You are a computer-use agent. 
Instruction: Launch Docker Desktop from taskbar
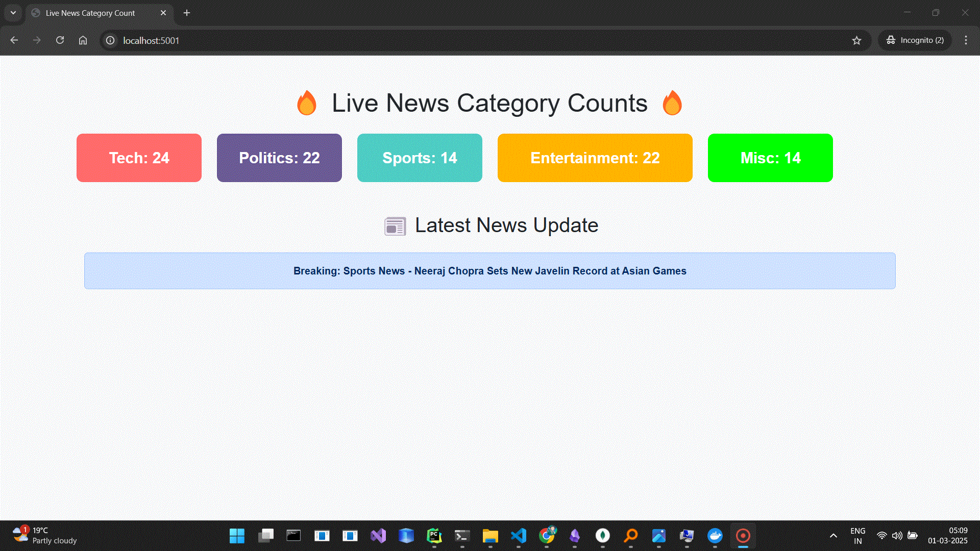pyautogui.click(x=715, y=536)
